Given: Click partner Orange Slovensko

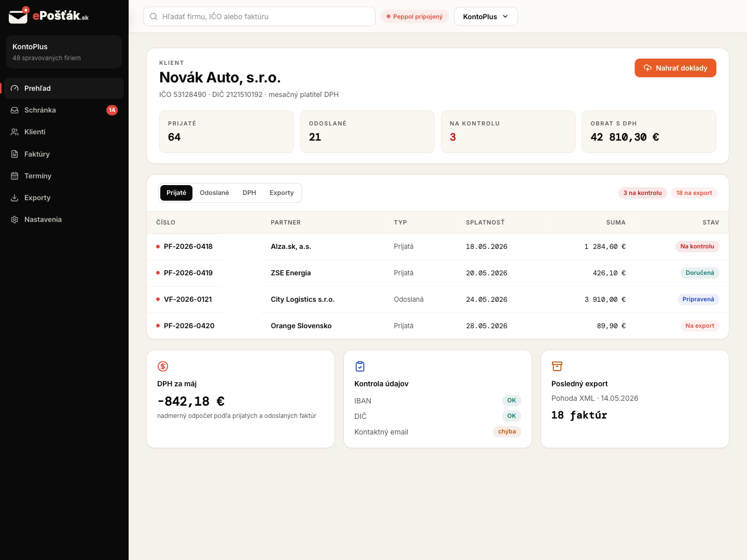Looking at the screenshot, I should 301,326.
